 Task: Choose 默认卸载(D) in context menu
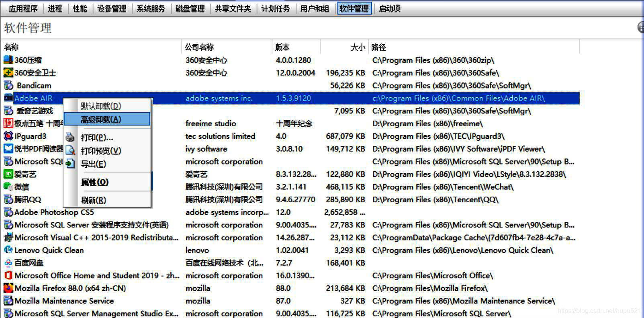pos(101,106)
